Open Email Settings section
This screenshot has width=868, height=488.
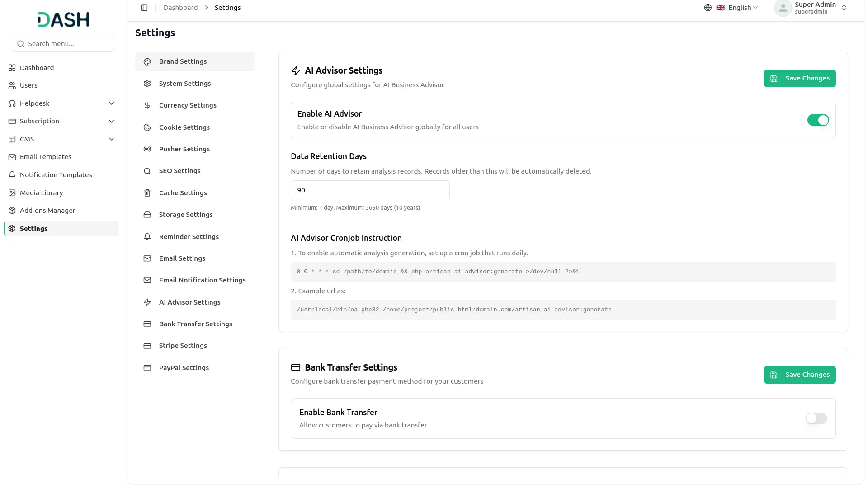[195, 258]
